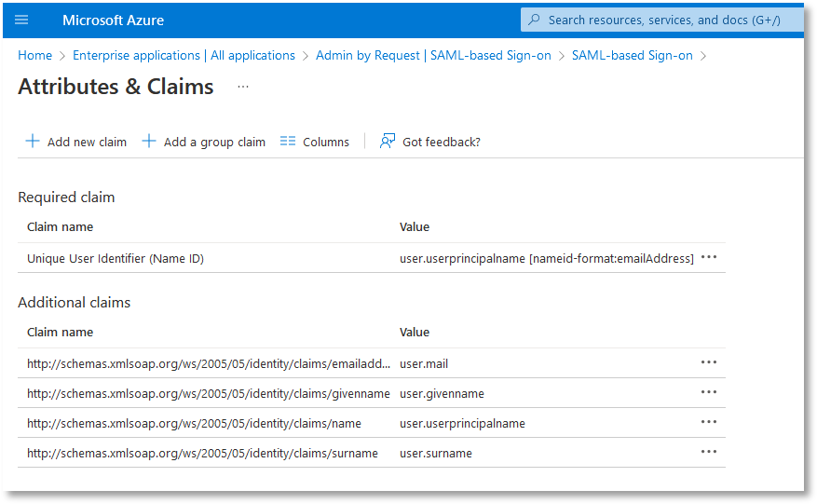
Task: Open more options for Unique User Identifier row
Action: [709, 257]
